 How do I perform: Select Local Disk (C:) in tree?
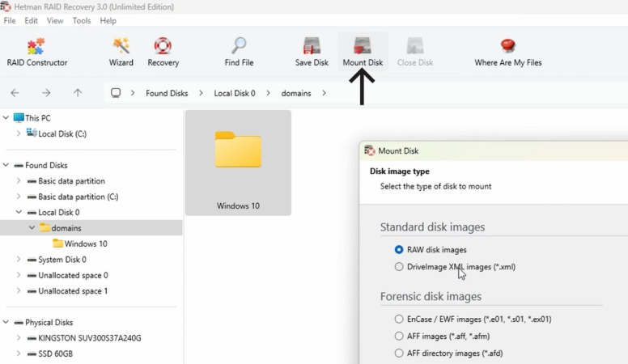point(57,133)
